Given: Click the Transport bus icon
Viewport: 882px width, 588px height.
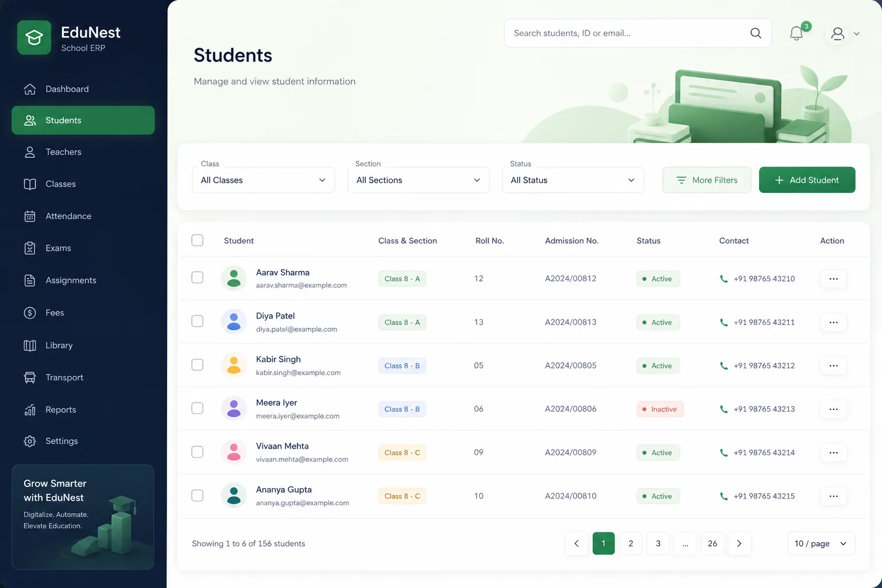Looking at the screenshot, I should (30, 377).
